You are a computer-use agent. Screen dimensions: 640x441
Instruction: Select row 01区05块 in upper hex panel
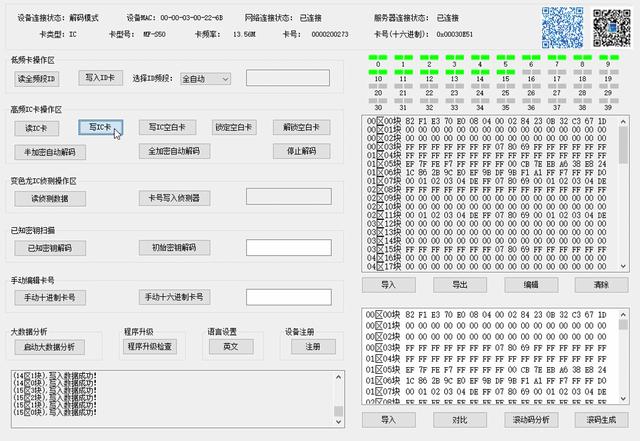point(487,164)
